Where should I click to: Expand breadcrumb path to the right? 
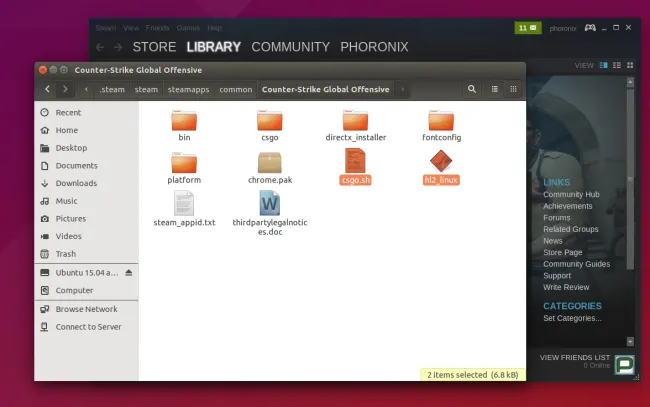(x=403, y=89)
